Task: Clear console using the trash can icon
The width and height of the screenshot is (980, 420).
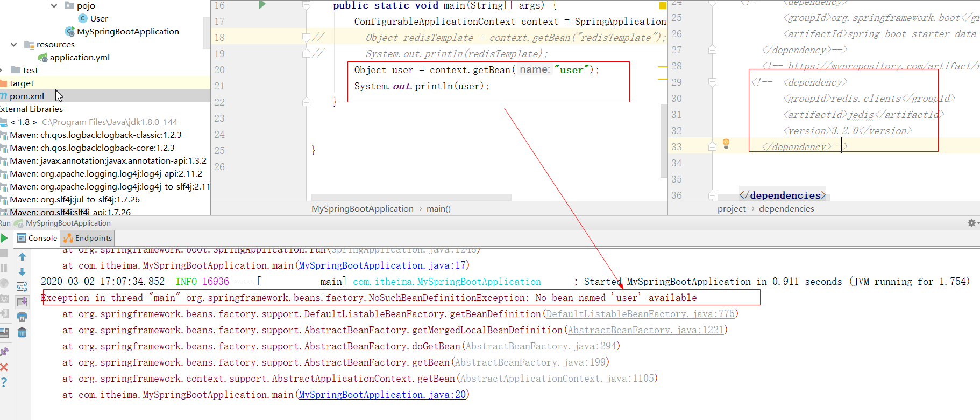Action: (x=22, y=332)
